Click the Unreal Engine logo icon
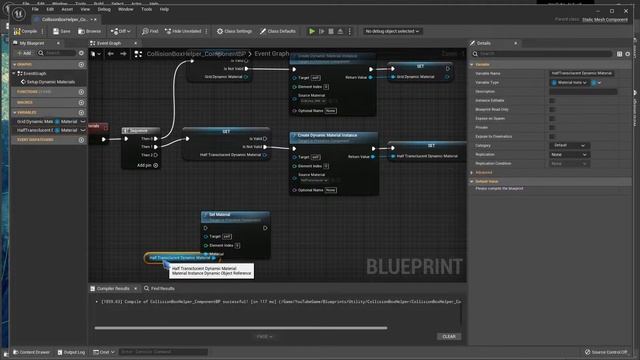This screenshot has height=360, width=640. (18, 13)
